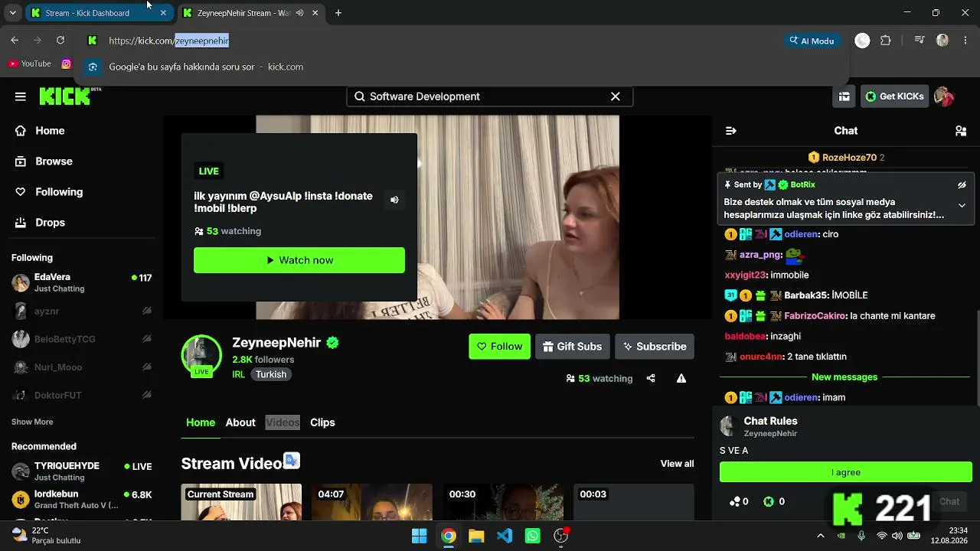
Task: Switch to the About tab
Action: pos(240,422)
